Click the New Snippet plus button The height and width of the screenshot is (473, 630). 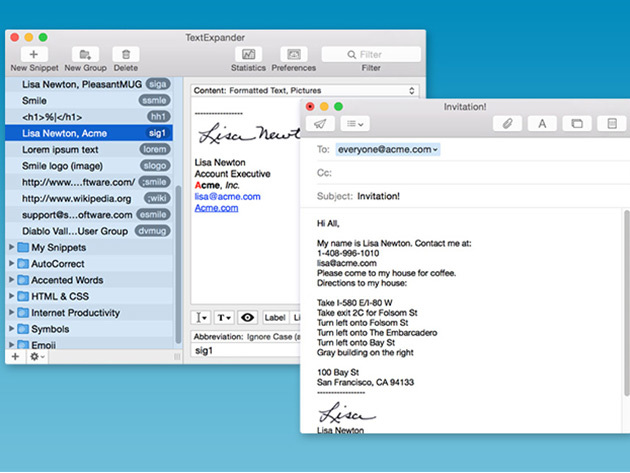click(x=33, y=54)
